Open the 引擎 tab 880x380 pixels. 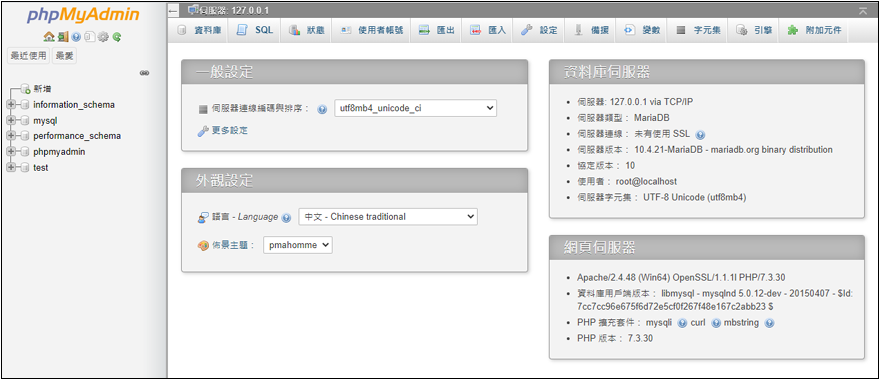[x=754, y=31]
